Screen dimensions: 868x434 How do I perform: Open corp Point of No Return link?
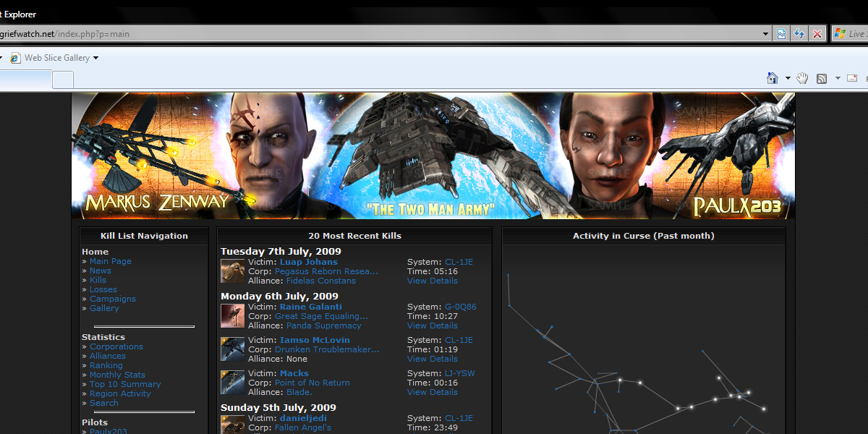(312, 383)
